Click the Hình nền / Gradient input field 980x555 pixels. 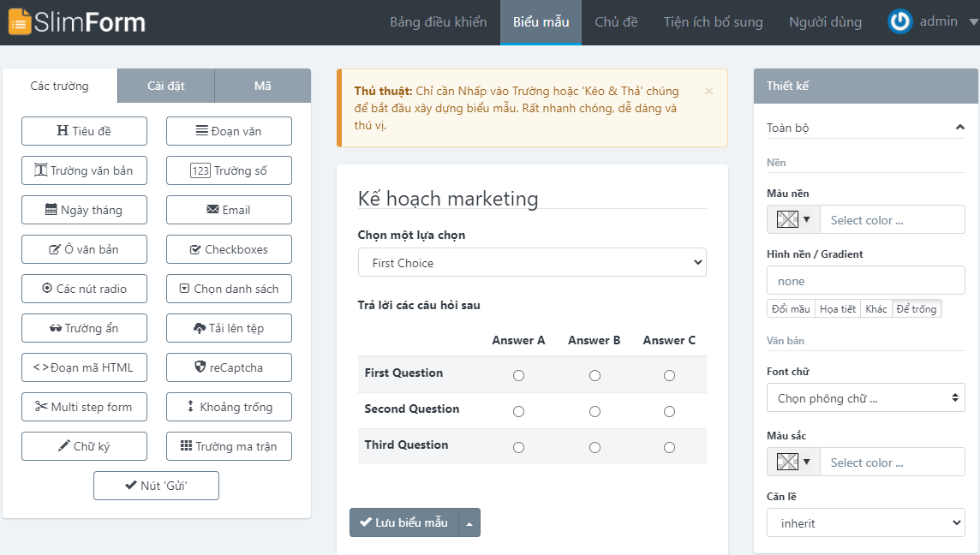tap(865, 281)
